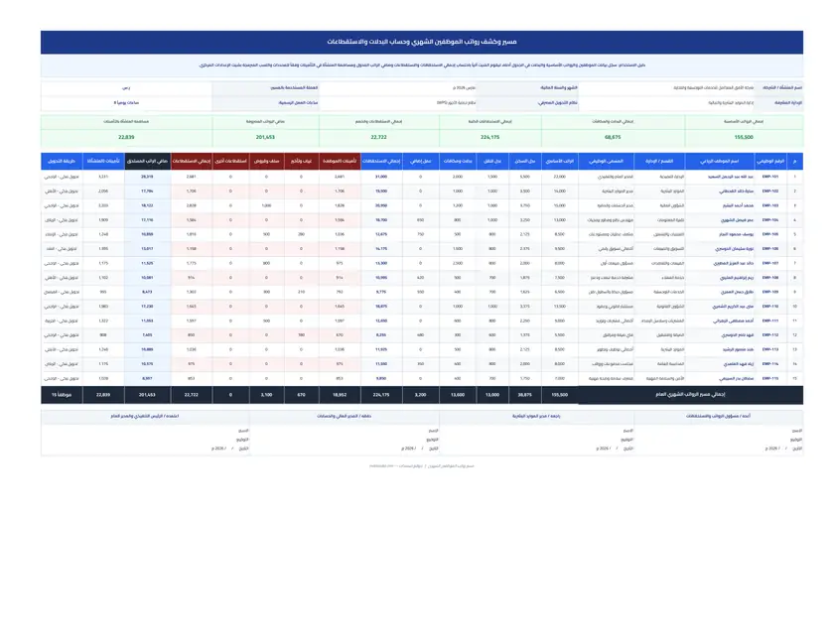Click basic salary '22,000' in the EMP-101 row

(560, 177)
